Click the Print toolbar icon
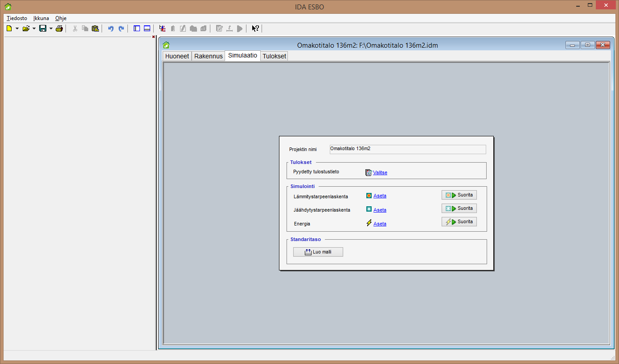Viewport: 619px width, 364px height. (59, 29)
